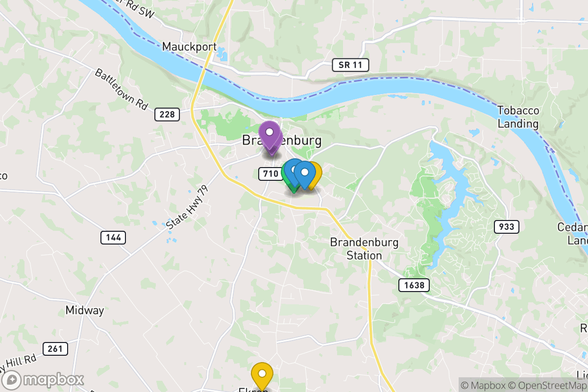Viewport: 588px width, 392px height.
Task: Select the Brandenburg Station label
Action: (x=364, y=249)
